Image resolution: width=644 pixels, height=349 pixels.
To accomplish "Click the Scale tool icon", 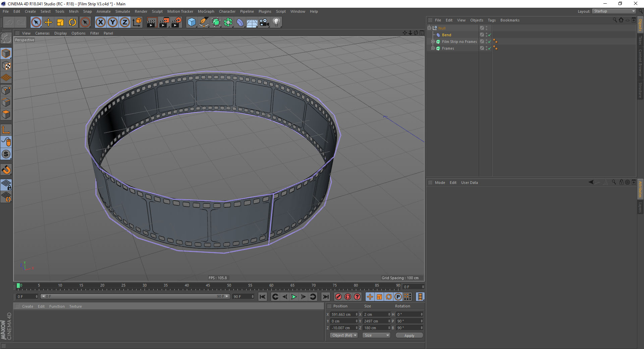I will point(60,22).
